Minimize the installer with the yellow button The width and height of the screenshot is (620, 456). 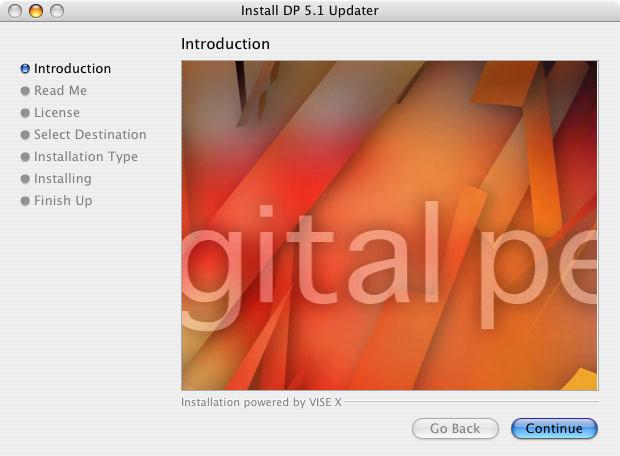[x=36, y=11]
